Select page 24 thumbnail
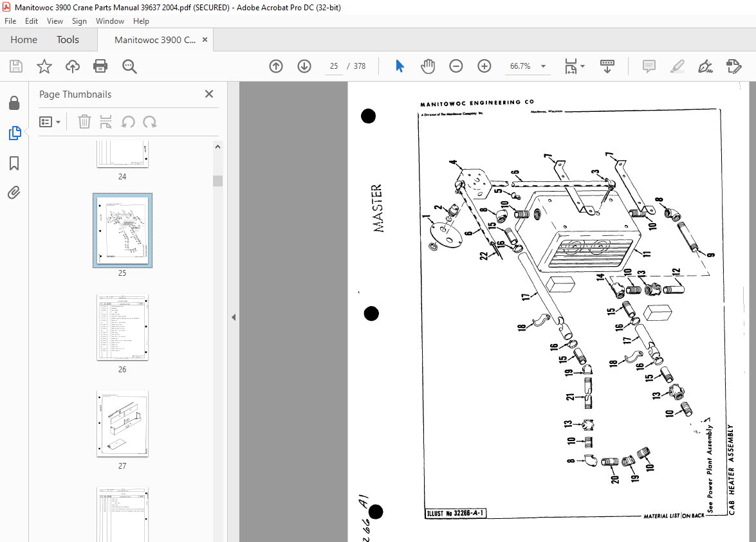 122,154
